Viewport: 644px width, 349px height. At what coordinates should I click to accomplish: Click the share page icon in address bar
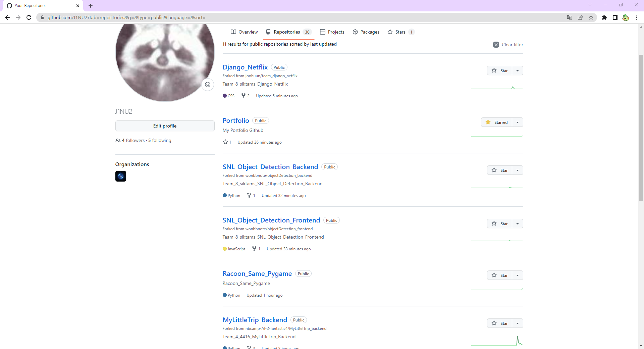(x=580, y=17)
